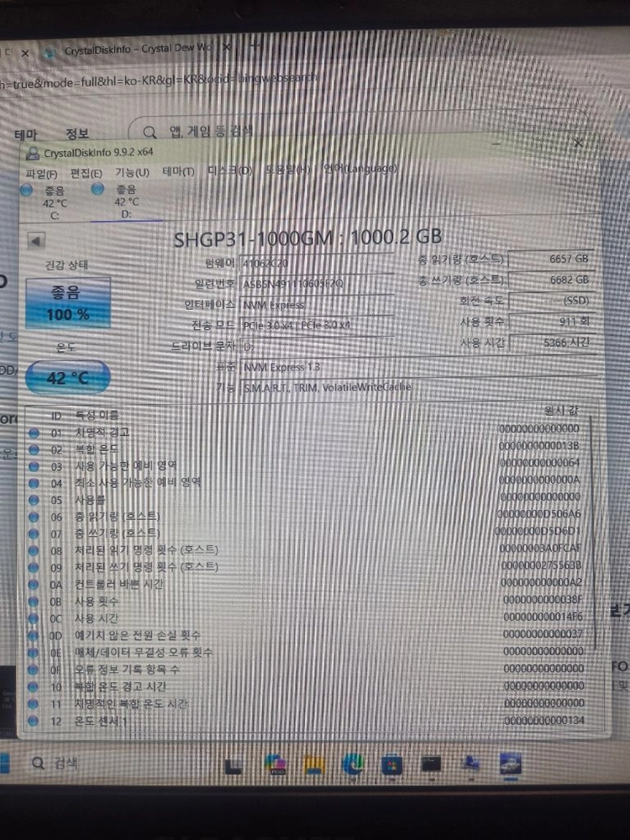Click the 앱, 게임 등 검색 search box

pyautogui.click(x=359, y=130)
